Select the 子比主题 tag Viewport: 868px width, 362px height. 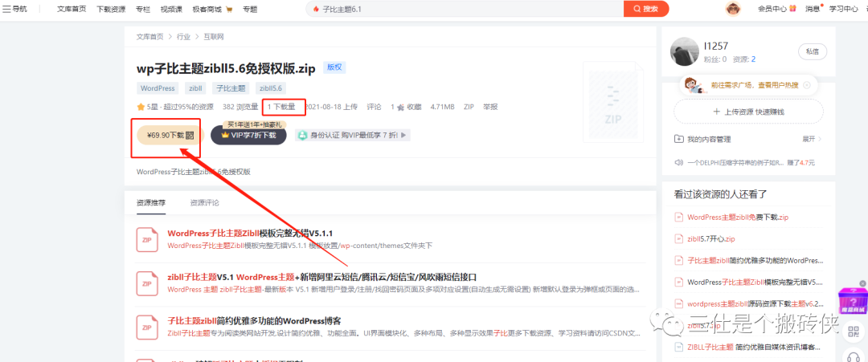231,88
